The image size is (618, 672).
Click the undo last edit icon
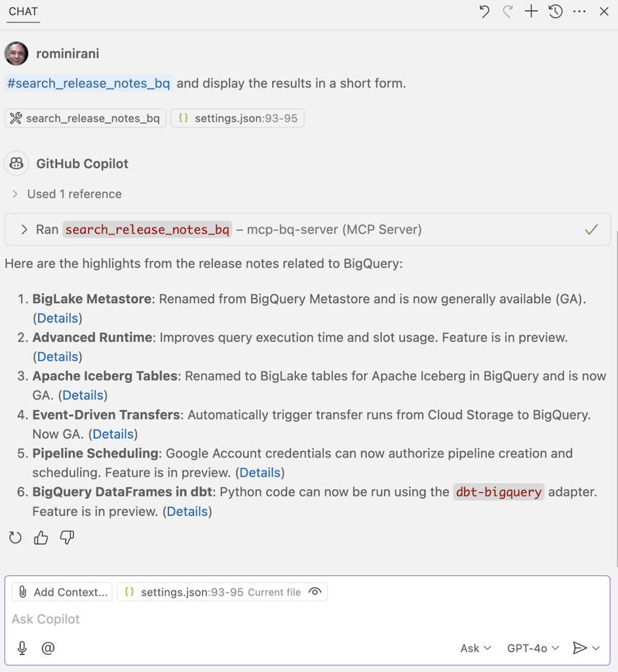(484, 12)
